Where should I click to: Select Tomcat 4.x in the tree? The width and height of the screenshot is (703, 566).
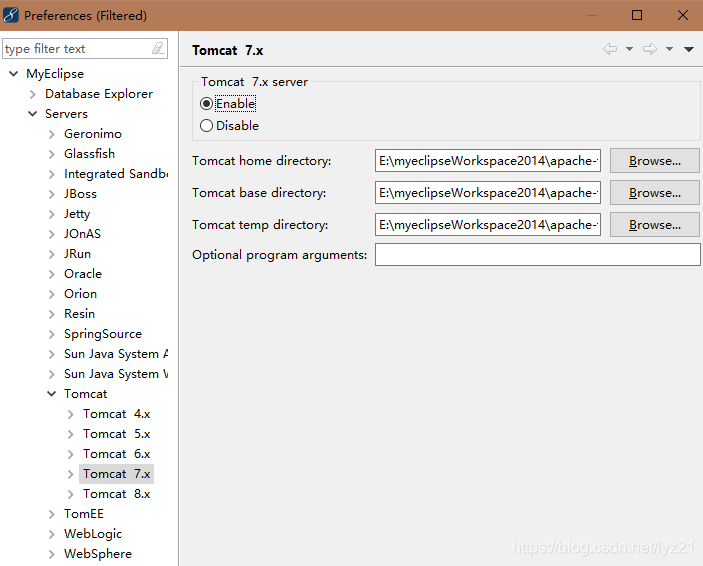pyautogui.click(x=117, y=414)
